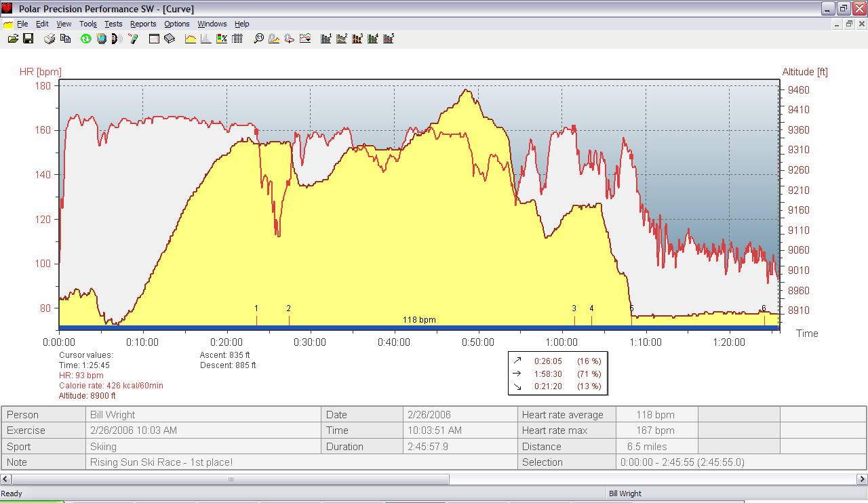Open the File menu

tap(22, 24)
